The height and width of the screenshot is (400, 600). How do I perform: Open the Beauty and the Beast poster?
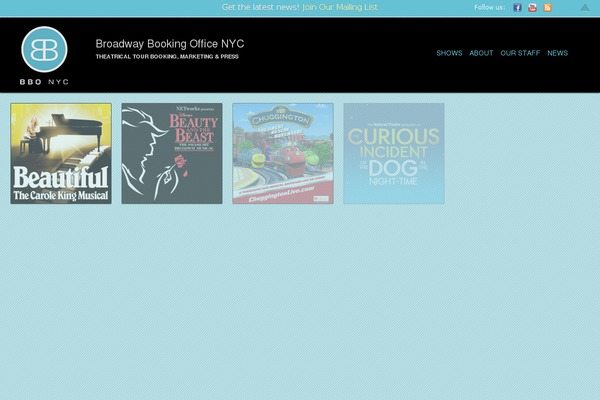(172, 153)
